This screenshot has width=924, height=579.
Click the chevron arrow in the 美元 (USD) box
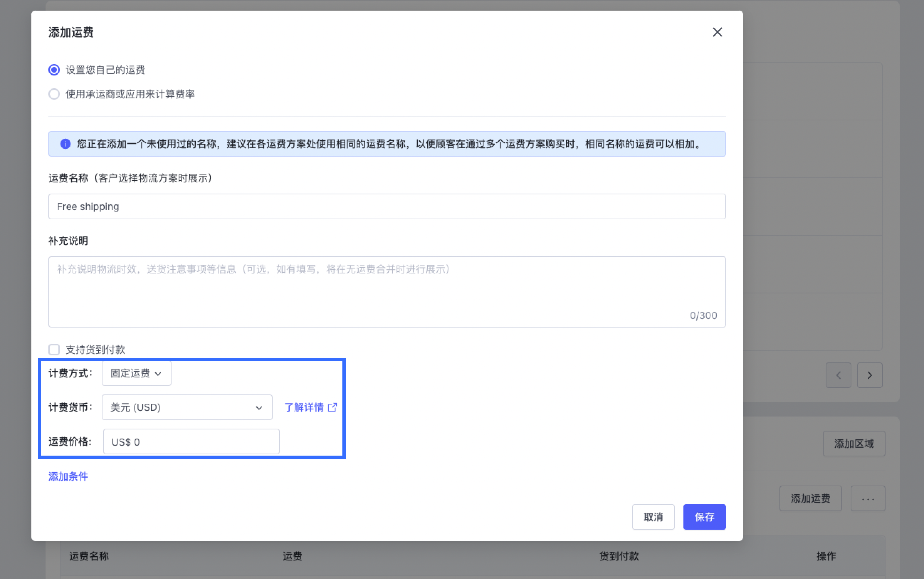click(259, 408)
